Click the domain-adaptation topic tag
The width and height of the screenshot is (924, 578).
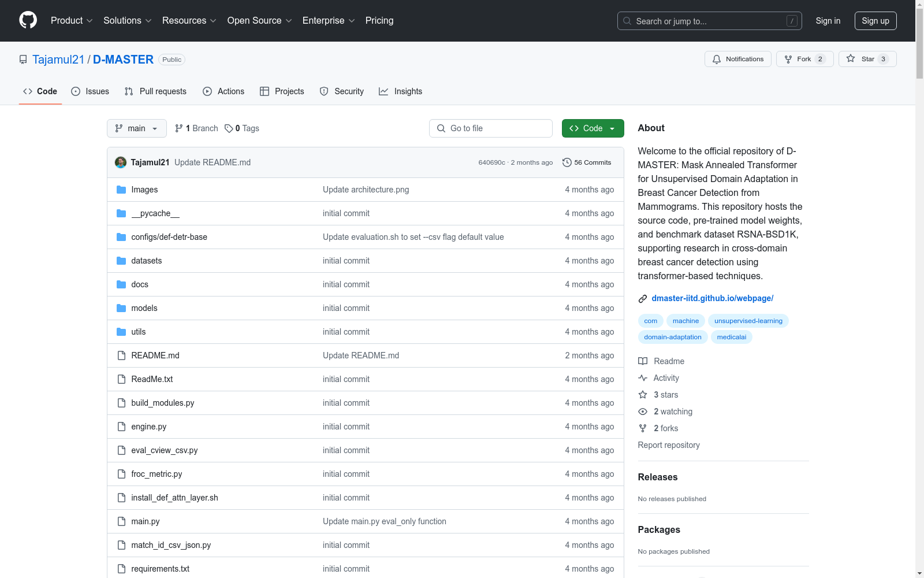click(673, 337)
